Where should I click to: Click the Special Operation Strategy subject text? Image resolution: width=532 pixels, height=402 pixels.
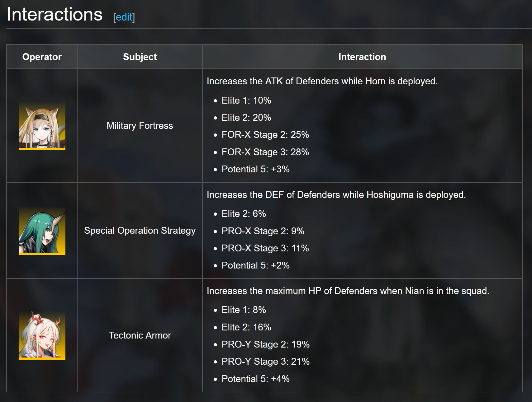(x=140, y=230)
